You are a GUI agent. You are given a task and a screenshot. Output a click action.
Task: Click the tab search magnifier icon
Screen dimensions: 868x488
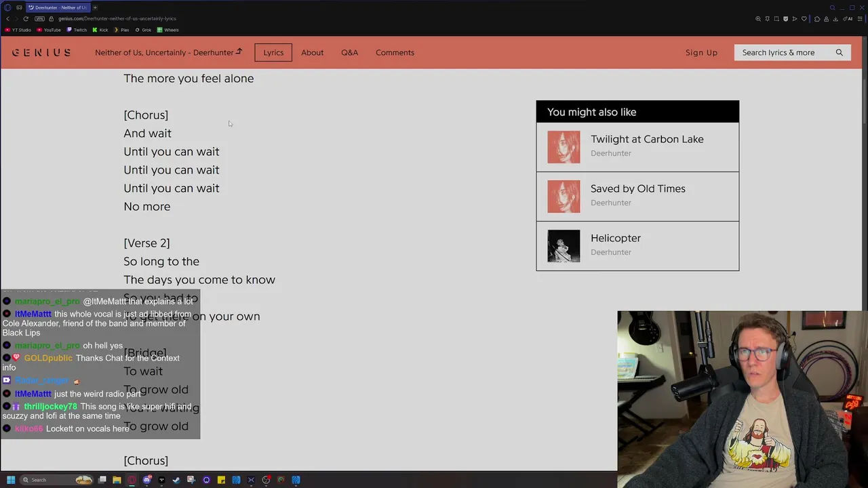pyautogui.click(x=832, y=7)
